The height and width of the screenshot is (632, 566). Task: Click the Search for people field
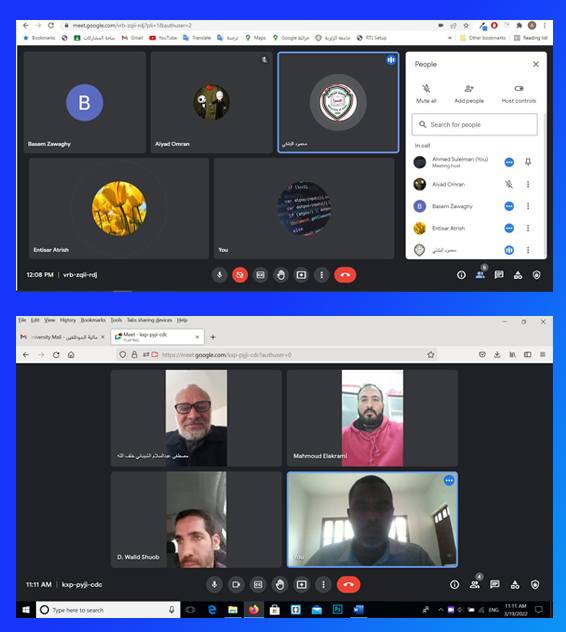click(474, 125)
